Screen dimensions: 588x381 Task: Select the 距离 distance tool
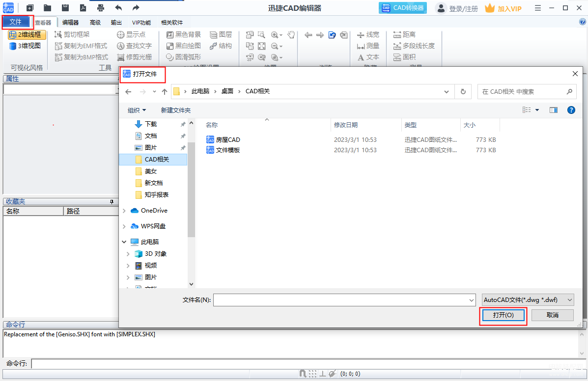tap(405, 34)
